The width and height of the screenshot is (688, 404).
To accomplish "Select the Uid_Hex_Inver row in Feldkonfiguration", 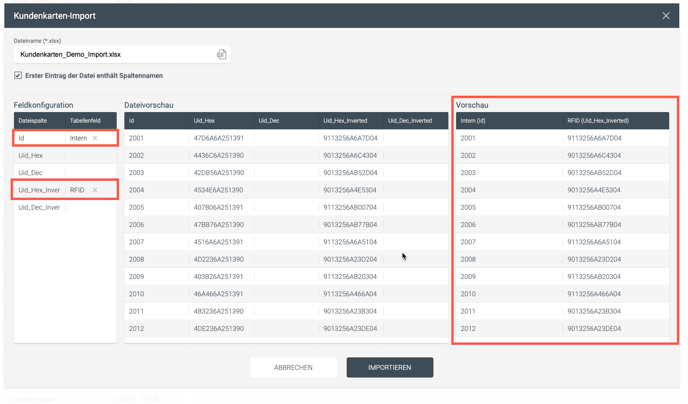I will (x=65, y=190).
